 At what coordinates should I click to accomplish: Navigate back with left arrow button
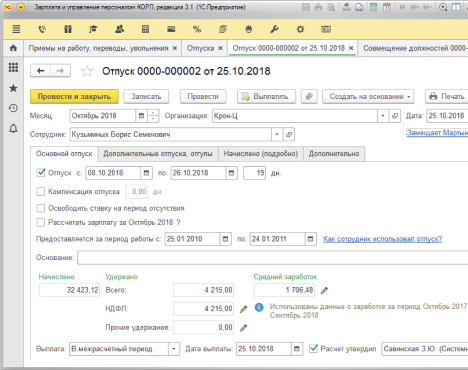pyautogui.click(x=41, y=71)
